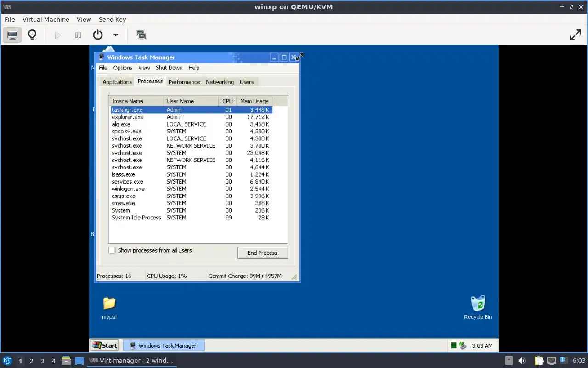Show virtual hardware details lightbulb icon

pyautogui.click(x=32, y=35)
